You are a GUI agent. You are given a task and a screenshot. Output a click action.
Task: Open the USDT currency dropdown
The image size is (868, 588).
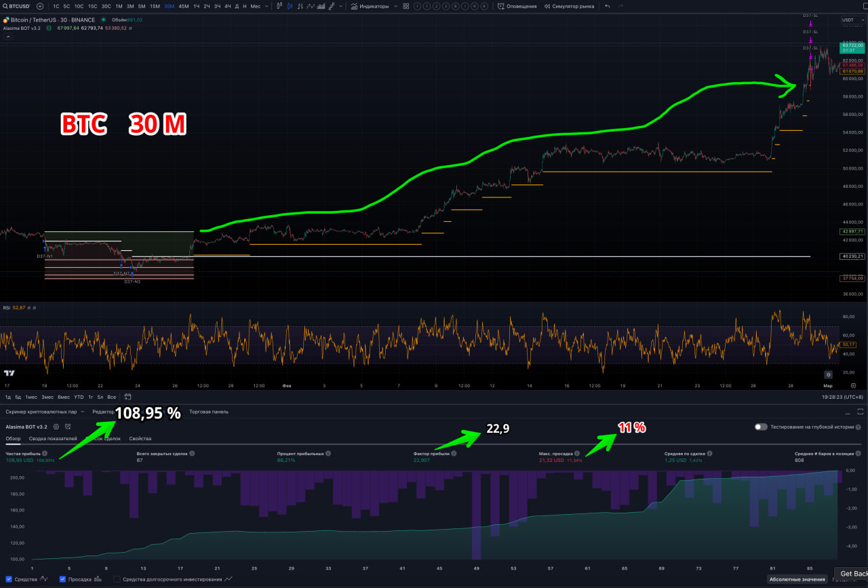click(851, 20)
